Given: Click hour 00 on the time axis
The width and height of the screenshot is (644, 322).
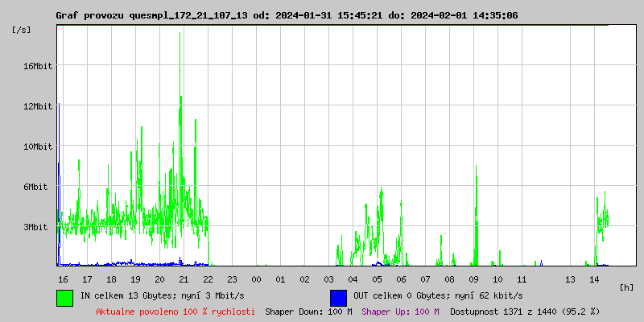Looking at the screenshot, I should pos(256,279).
